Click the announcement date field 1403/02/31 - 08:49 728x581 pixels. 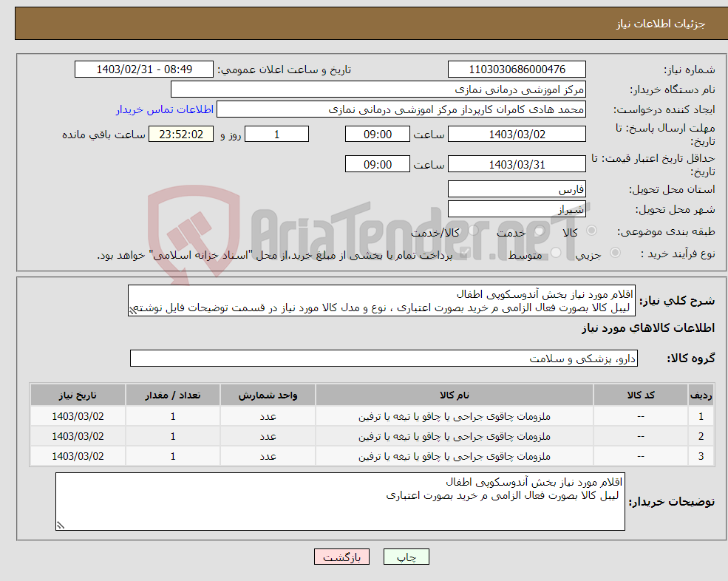pyautogui.click(x=144, y=69)
